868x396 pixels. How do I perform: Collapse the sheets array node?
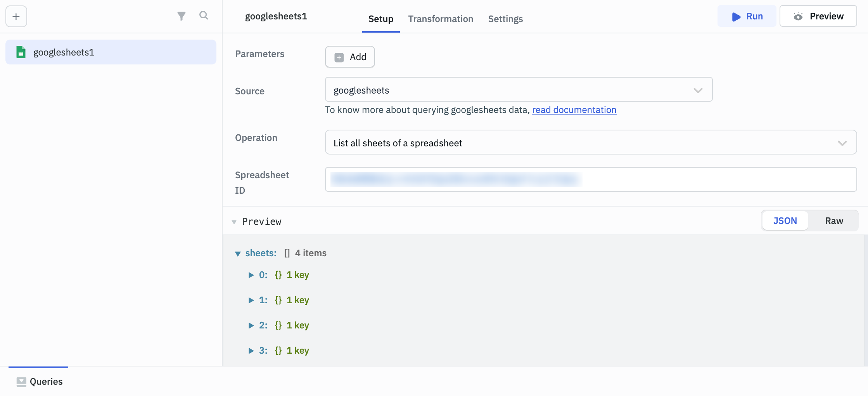(238, 254)
